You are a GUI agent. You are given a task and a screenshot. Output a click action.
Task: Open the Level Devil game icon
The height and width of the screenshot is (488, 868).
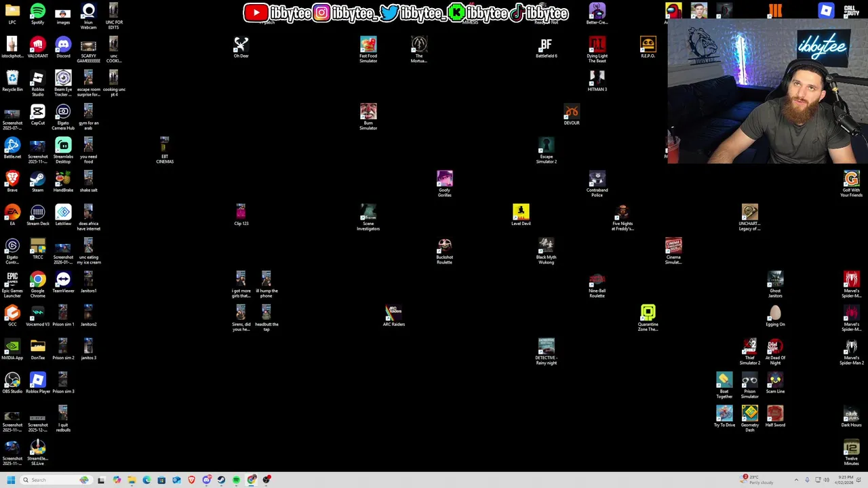tap(521, 215)
